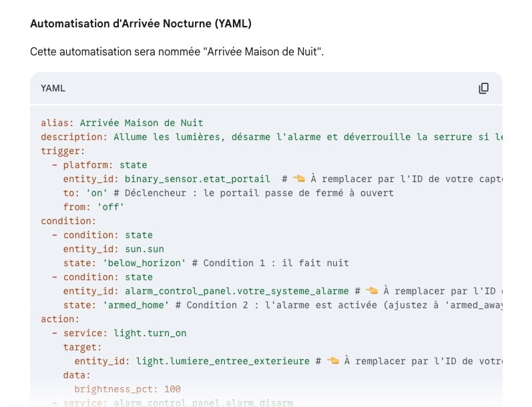Click pointing hand emoji on alarm_control_panel line
Image resolution: width=532 pixels, height=407 pixels.
click(372, 291)
